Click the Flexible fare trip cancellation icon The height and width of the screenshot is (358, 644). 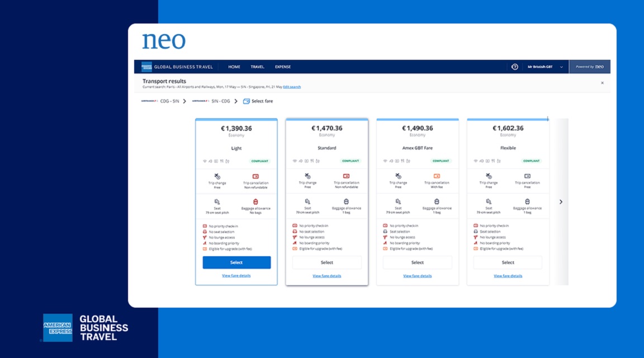(527, 176)
